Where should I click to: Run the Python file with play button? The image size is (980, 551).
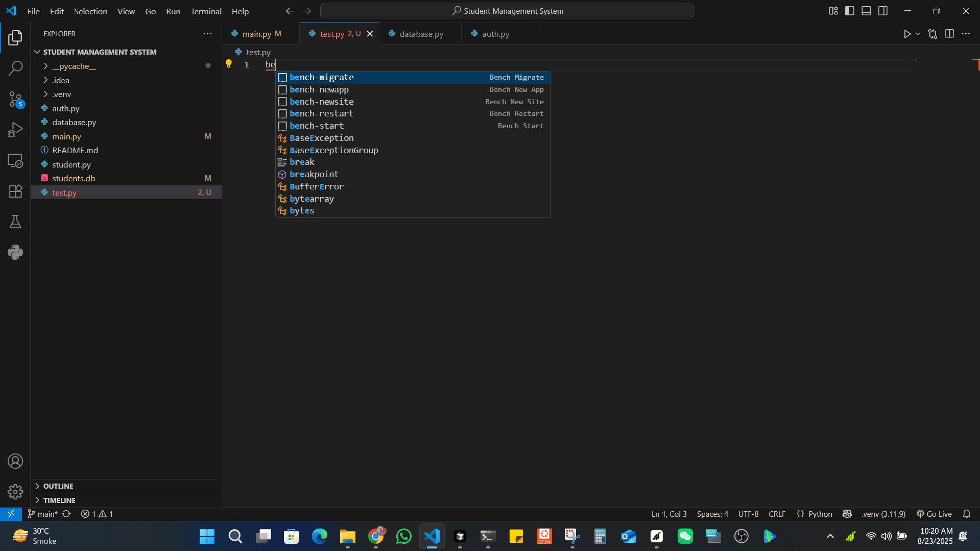point(907,34)
